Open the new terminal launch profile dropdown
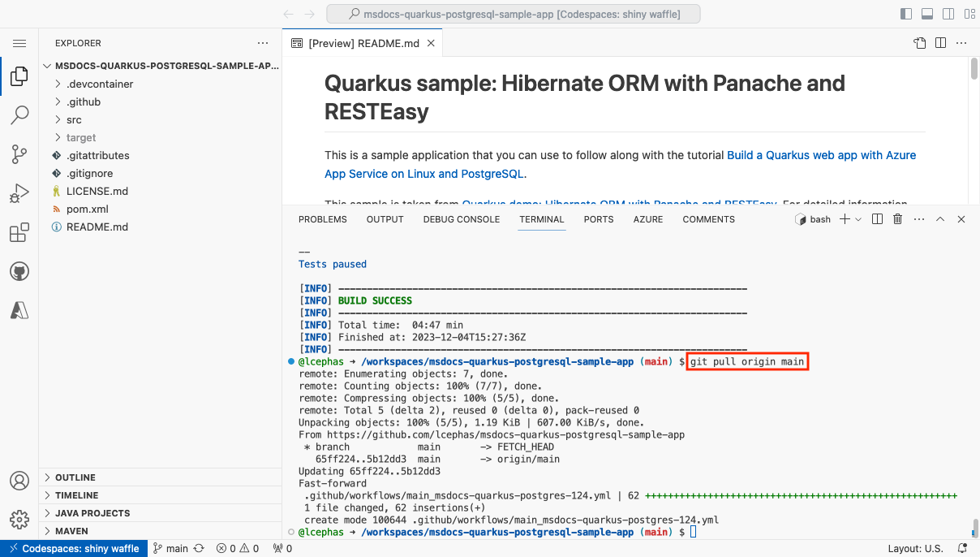The width and height of the screenshot is (980, 557). click(858, 219)
